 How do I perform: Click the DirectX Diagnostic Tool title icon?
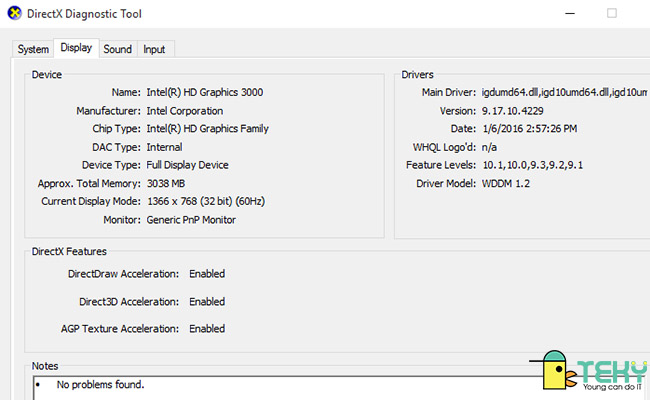click(15, 13)
